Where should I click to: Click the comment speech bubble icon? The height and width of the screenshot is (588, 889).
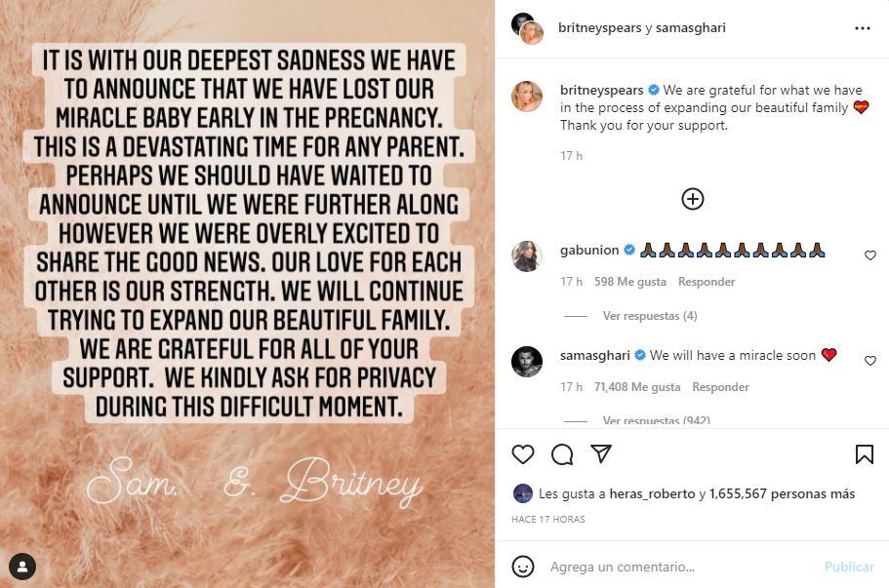[x=562, y=454]
